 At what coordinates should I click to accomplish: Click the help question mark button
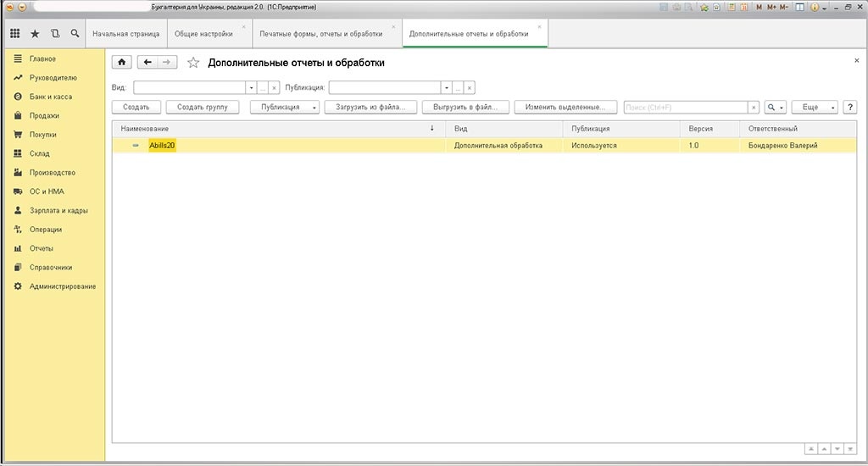tap(849, 108)
